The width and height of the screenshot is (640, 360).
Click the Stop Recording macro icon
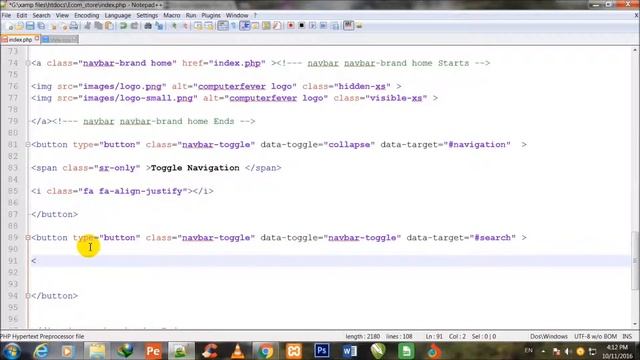[302, 26]
